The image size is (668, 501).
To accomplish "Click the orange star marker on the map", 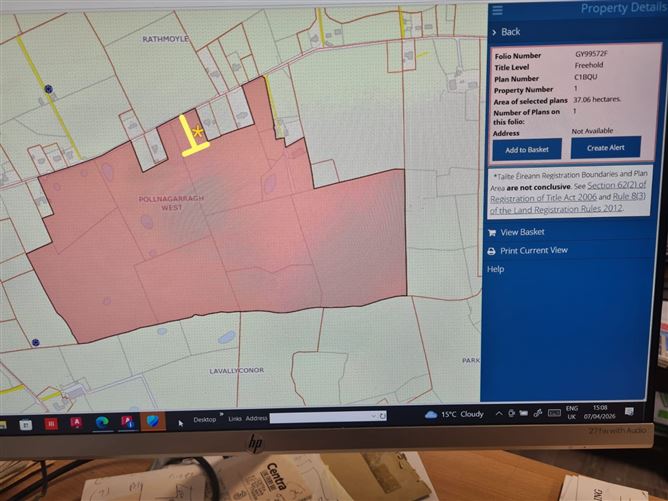I will click(x=197, y=131).
